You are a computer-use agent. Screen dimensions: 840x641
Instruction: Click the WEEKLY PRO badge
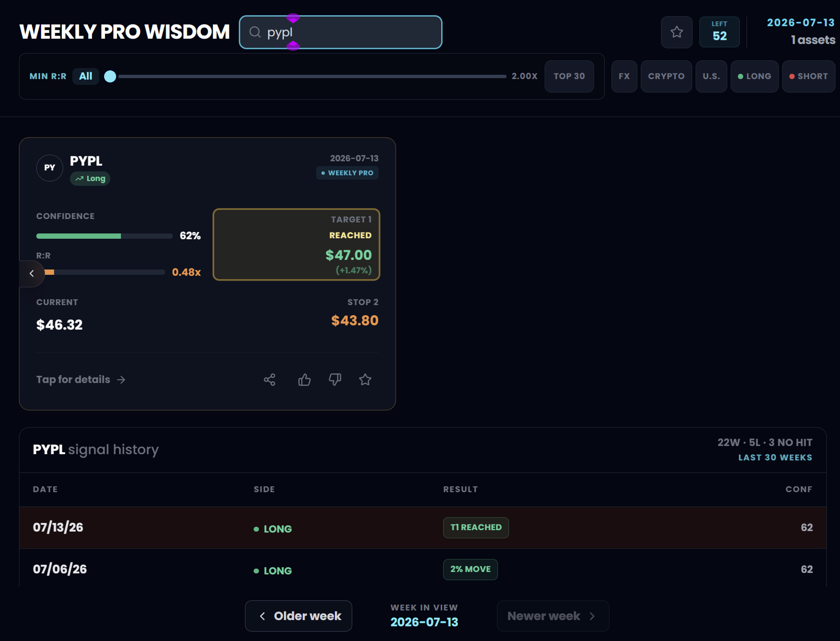coord(347,173)
